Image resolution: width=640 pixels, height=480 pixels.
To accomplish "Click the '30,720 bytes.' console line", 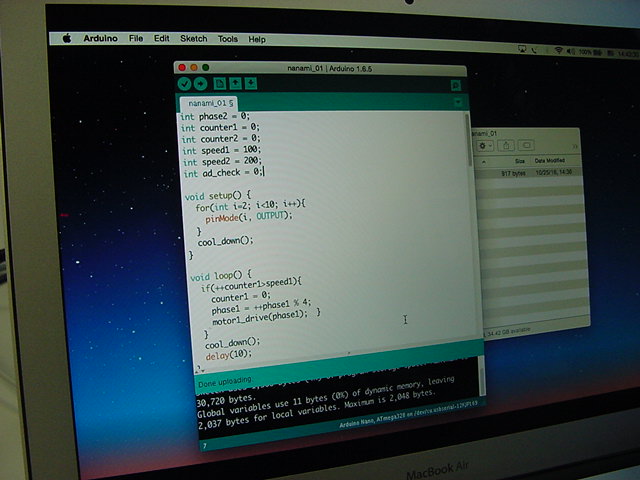I will (x=226, y=400).
